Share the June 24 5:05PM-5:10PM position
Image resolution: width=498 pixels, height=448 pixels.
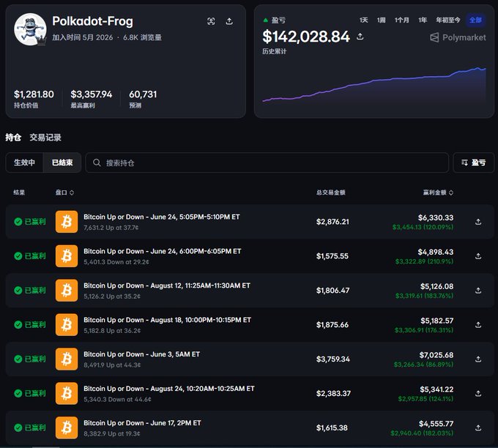(x=478, y=222)
